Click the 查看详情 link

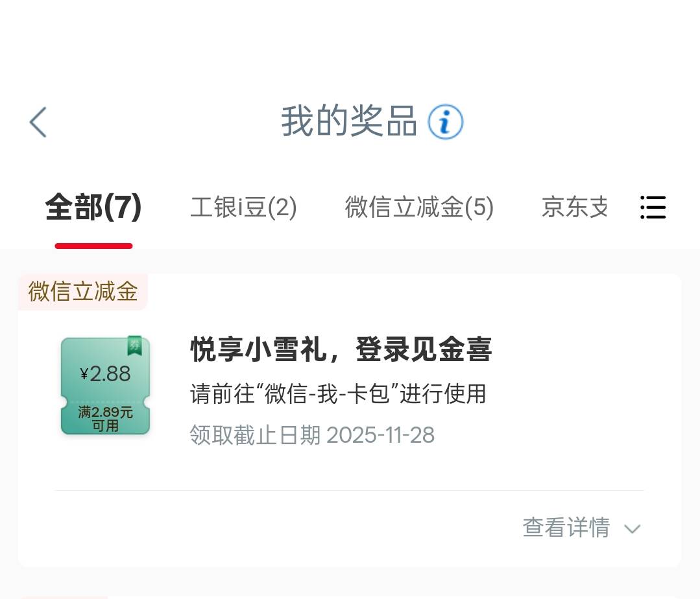[x=566, y=528]
